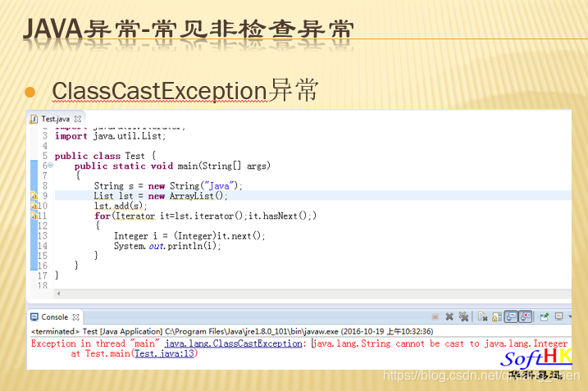
Task: Click warning marker on line 11
Action: (34, 216)
